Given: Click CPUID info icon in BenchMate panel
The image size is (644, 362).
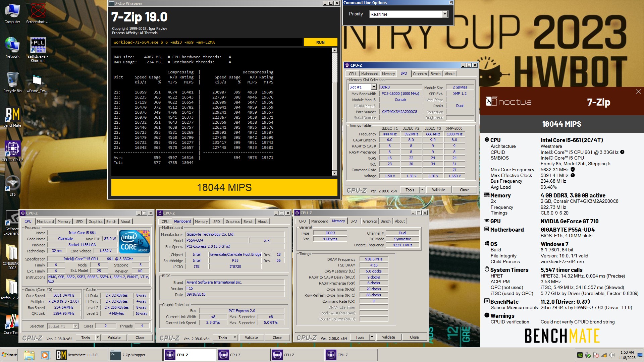Looking at the screenshot, I should pos(622,152).
